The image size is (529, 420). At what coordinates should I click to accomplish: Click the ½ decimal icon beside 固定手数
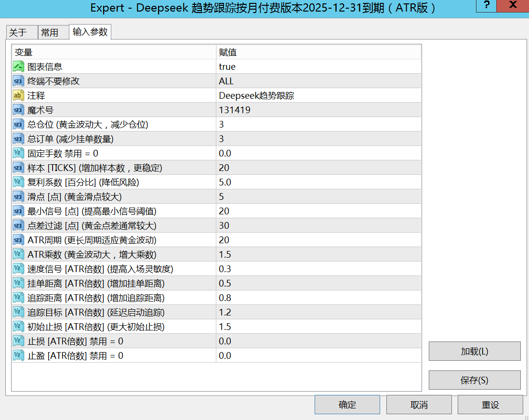(x=18, y=153)
